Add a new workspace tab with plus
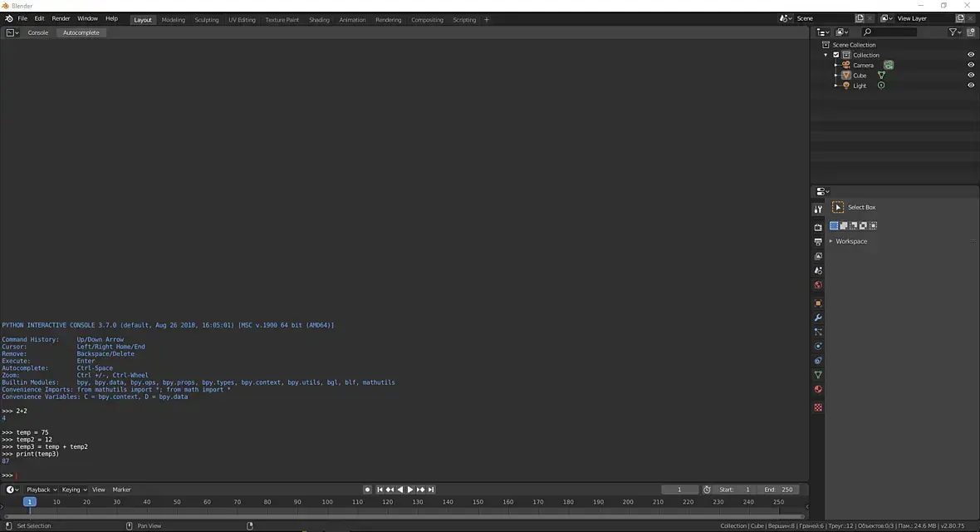 [487, 19]
